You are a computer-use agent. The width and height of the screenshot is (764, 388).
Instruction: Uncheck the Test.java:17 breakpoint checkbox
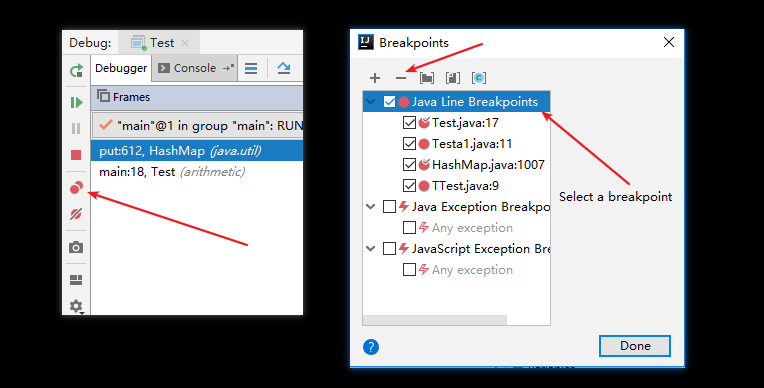point(409,123)
